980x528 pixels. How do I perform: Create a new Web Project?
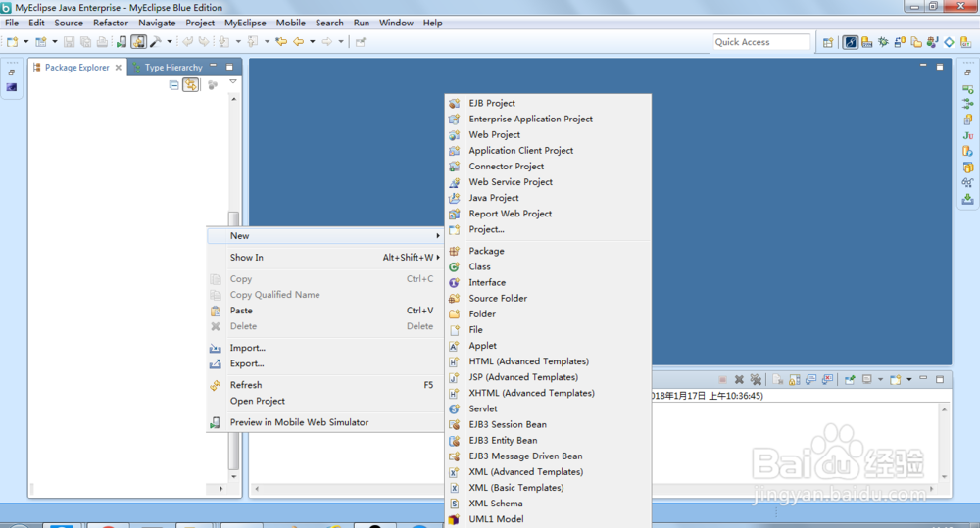click(548, 134)
